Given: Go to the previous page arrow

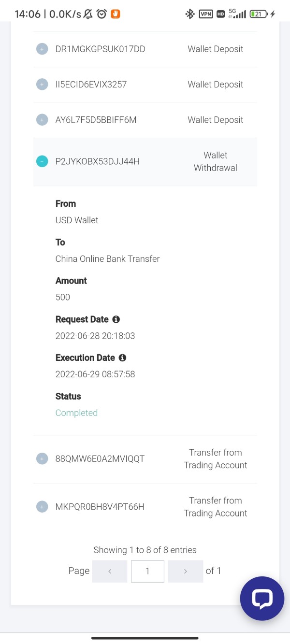Looking at the screenshot, I should click(x=110, y=571).
